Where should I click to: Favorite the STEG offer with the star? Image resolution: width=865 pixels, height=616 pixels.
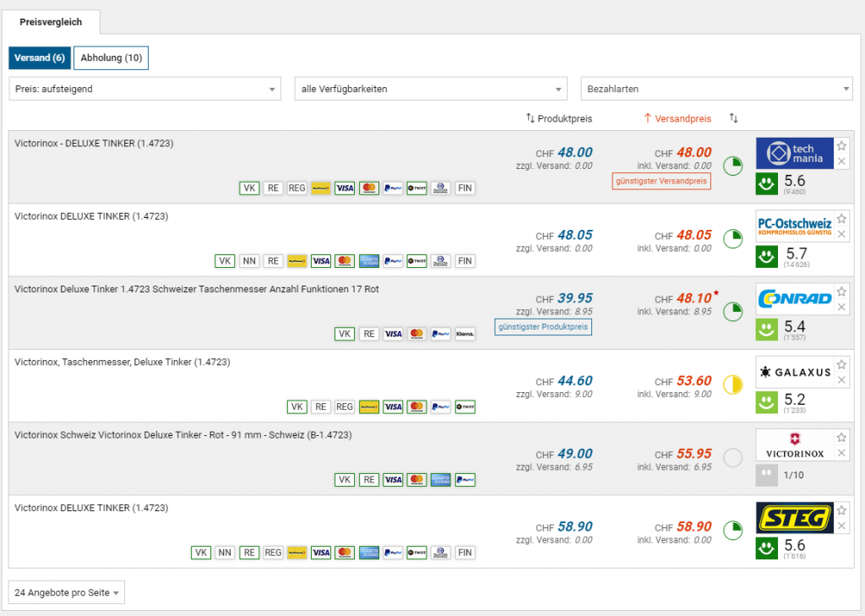[841, 510]
